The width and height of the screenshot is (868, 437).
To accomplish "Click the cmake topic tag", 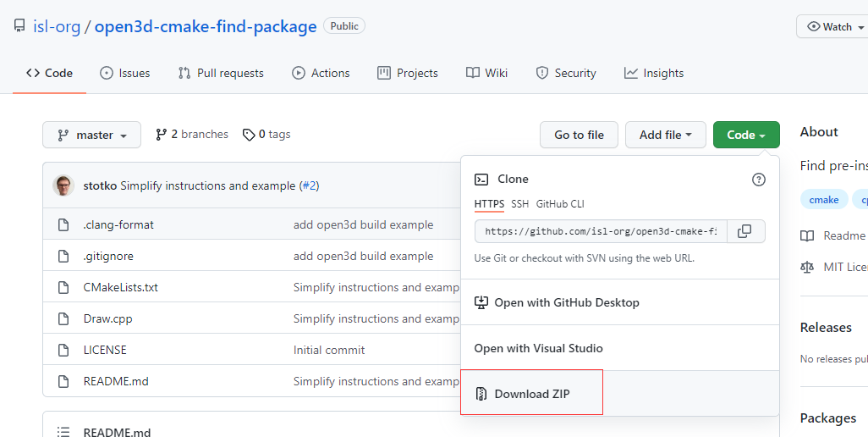I will [824, 200].
